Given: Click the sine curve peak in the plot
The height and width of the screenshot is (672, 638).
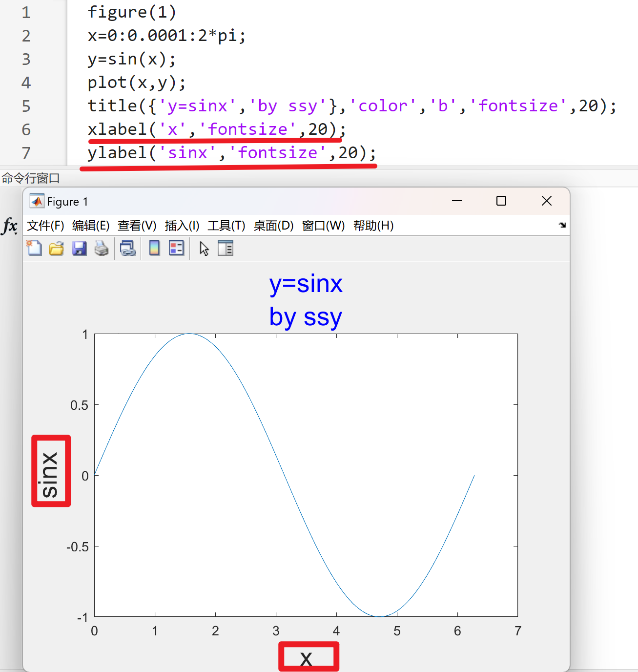Looking at the screenshot, I should [x=189, y=334].
